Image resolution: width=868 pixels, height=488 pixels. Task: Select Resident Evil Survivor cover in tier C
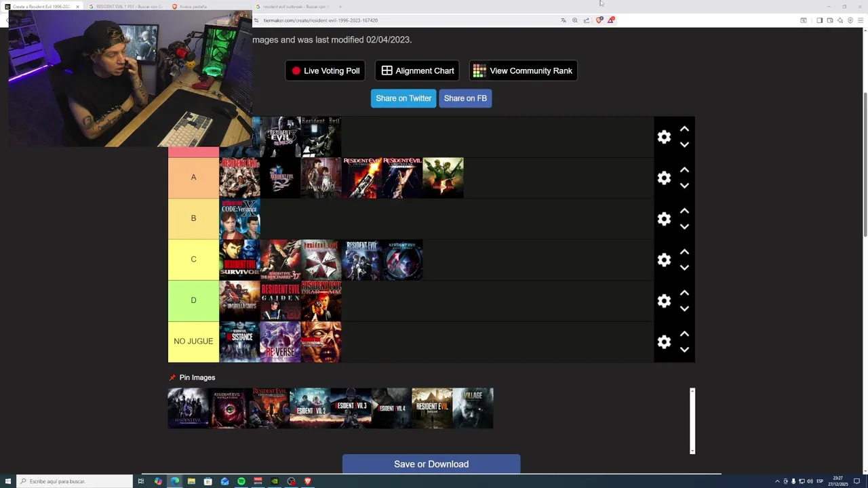[239, 260]
